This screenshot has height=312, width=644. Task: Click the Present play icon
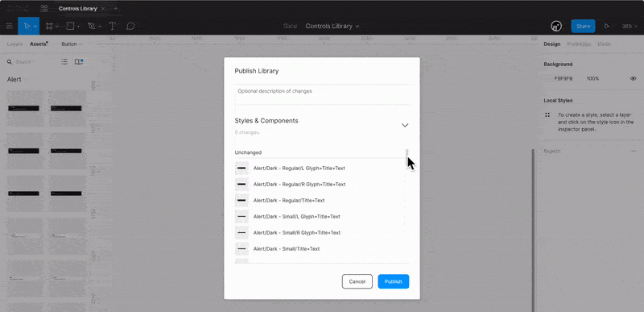click(607, 26)
